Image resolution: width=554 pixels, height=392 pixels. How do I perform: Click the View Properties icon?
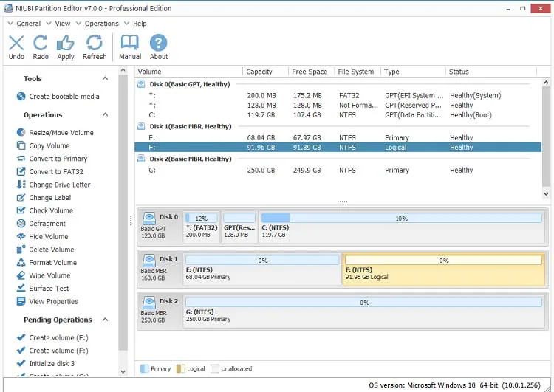coord(21,301)
